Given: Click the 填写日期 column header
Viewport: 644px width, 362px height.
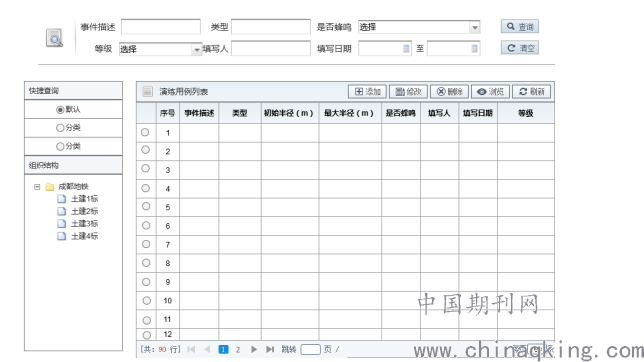Looking at the screenshot, I should (x=478, y=113).
